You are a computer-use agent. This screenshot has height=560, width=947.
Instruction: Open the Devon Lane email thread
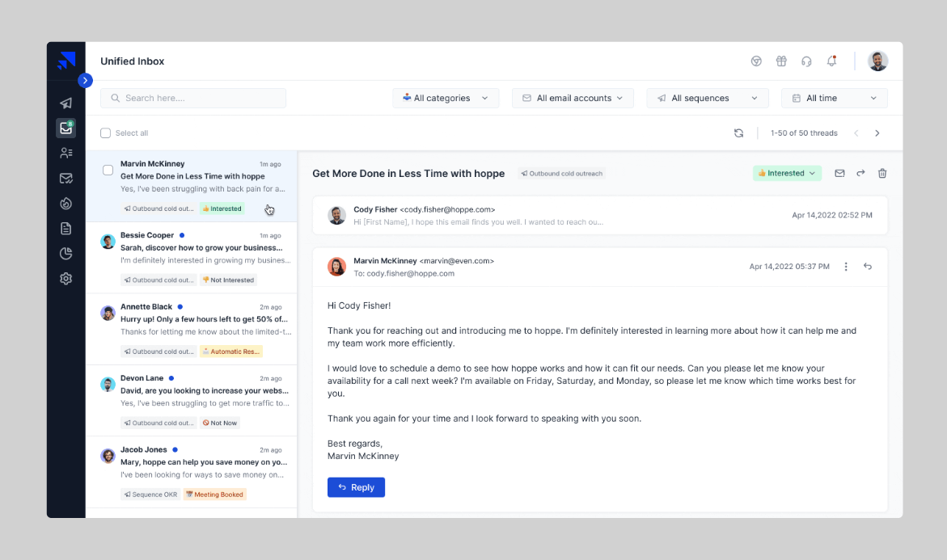click(x=192, y=401)
